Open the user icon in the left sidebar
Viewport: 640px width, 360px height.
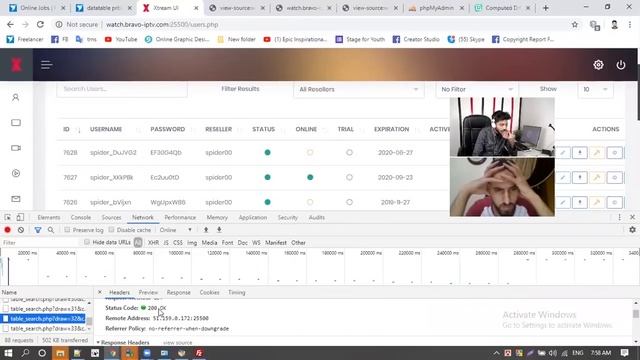pyautogui.click(x=16, y=98)
